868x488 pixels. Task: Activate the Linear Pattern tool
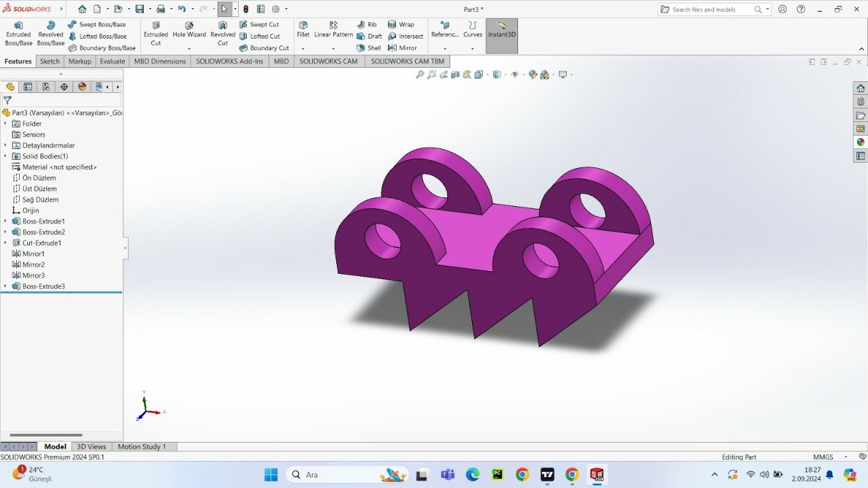[334, 30]
